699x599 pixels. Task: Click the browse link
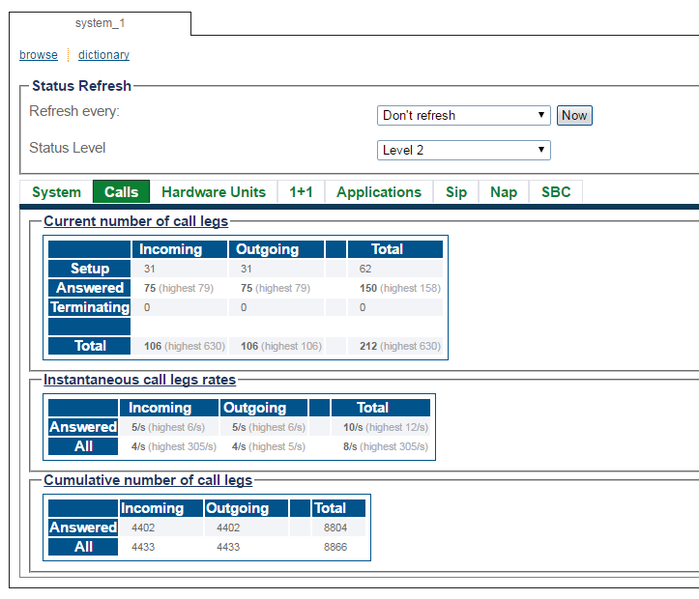(38, 55)
